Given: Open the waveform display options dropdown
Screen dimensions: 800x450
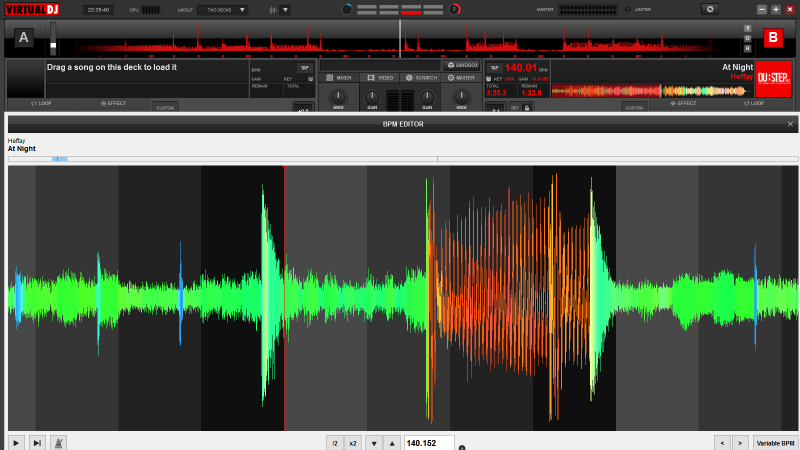Looking at the screenshot, I should click(285, 10).
